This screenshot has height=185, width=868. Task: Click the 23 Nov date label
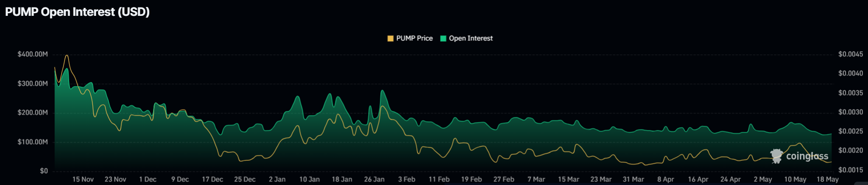point(115,179)
